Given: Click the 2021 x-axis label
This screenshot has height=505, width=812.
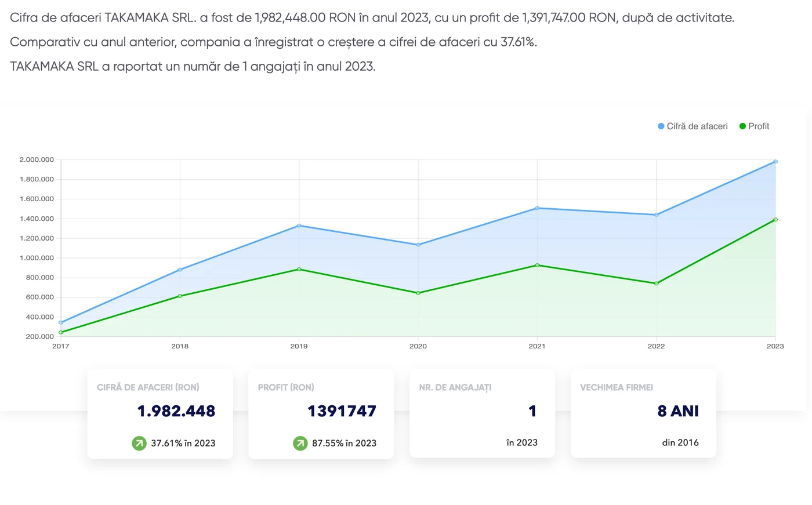Looking at the screenshot, I should point(537,346).
